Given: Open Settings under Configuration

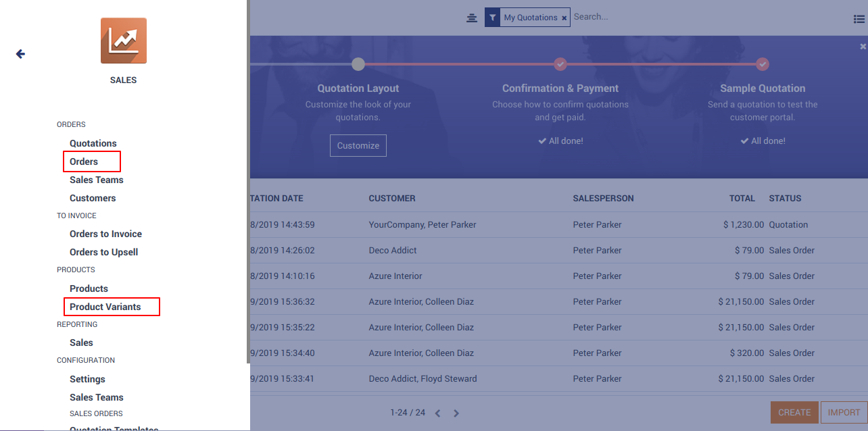Looking at the screenshot, I should [87, 379].
